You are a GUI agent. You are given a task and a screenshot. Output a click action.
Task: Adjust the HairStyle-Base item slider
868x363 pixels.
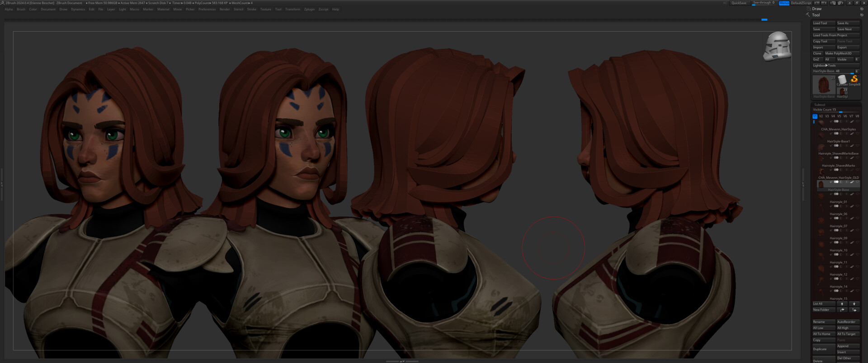coord(833,71)
